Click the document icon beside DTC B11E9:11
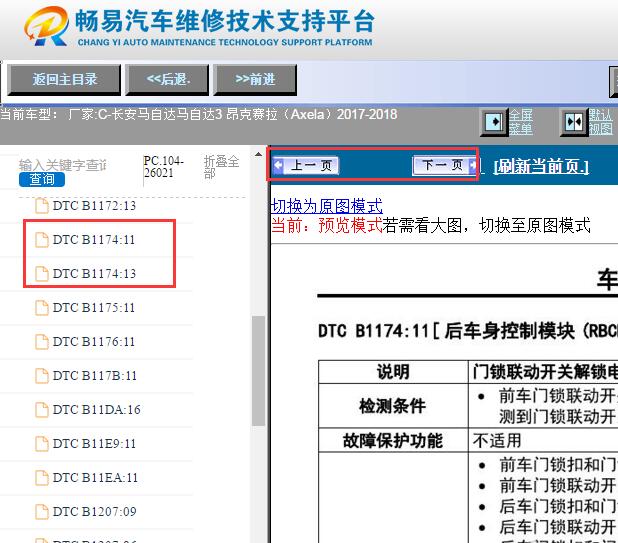Image resolution: width=618 pixels, height=543 pixels. tap(42, 444)
